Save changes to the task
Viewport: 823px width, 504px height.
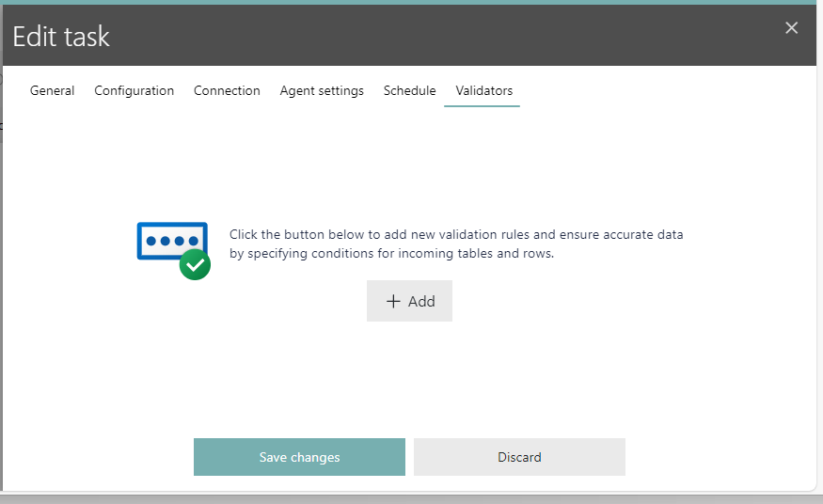point(299,457)
